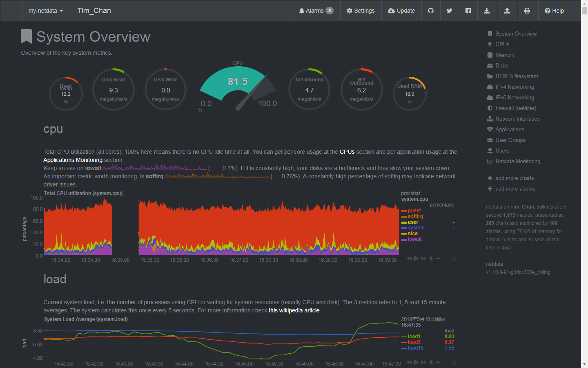
Task: Click the download snapshot icon
Action: point(487,11)
